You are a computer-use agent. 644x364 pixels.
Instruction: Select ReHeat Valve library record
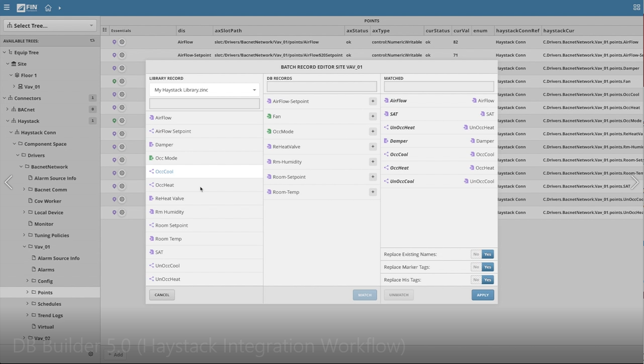pyautogui.click(x=204, y=198)
